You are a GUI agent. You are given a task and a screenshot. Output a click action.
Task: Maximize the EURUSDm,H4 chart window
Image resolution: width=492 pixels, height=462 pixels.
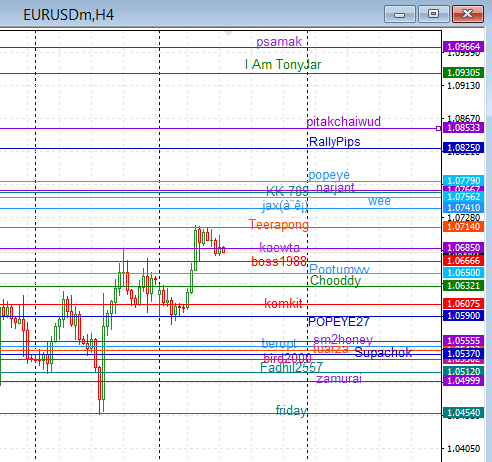coord(433,14)
